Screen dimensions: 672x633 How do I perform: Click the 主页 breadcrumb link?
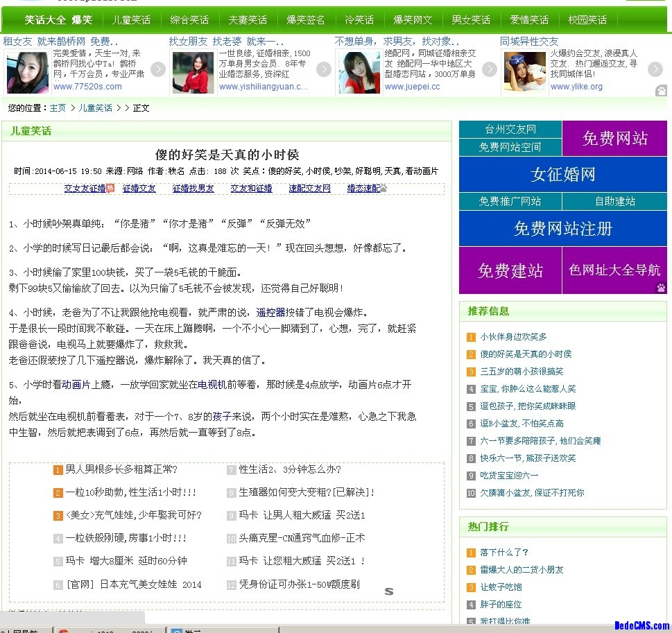[x=58, y=108]
